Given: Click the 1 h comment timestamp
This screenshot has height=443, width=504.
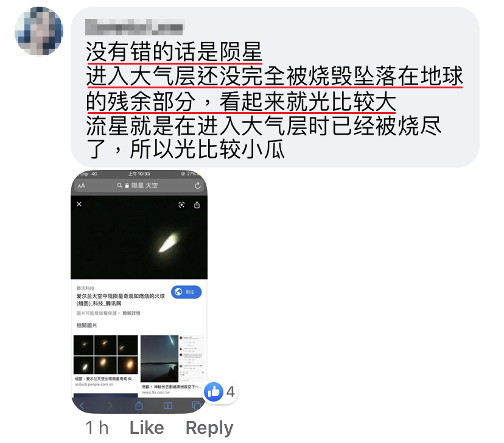Looking at the screenshot, I should [97, 428].
